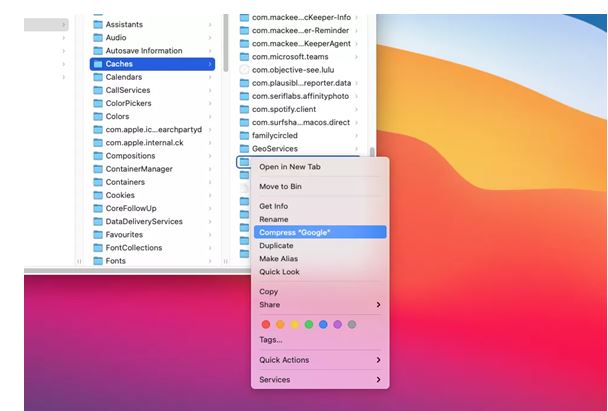Expand the GeoServices folder chevron
Viewport: 608px width, 411px height.
point(356,149)
